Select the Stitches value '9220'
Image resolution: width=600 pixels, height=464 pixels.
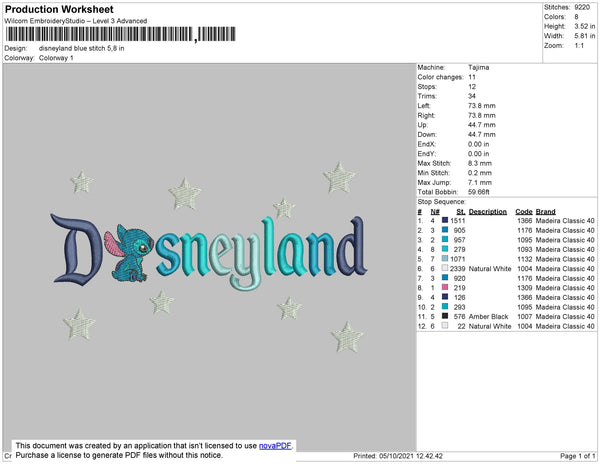(582, 7)
